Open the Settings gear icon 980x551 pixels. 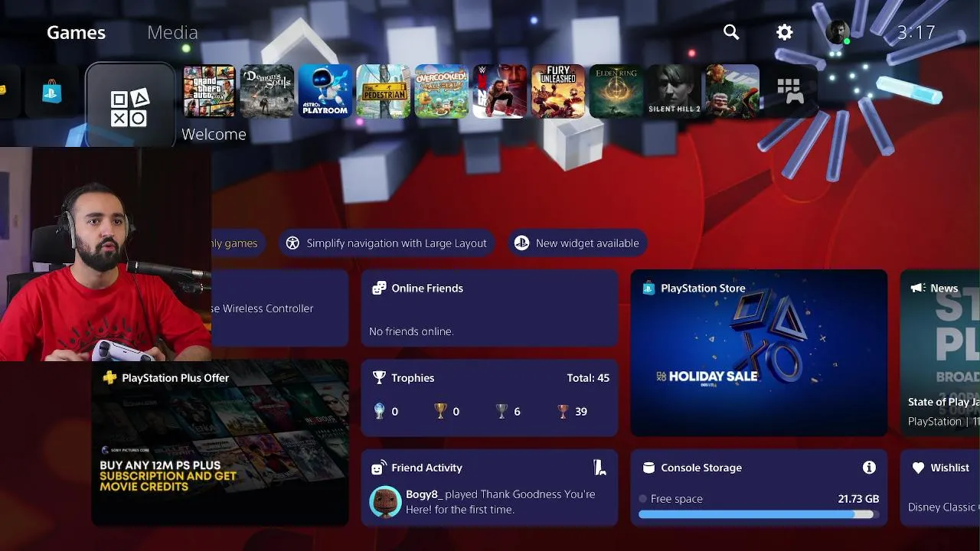784,32
